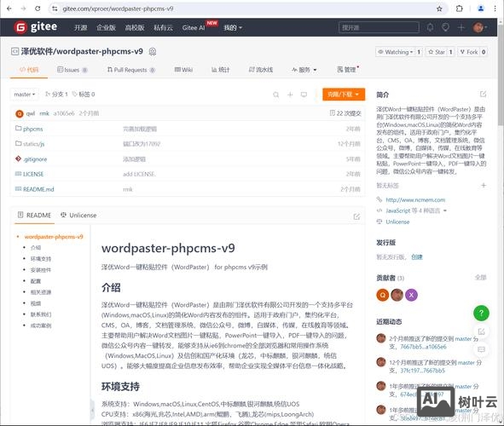Viewport: 504px width, 426px height.
Task: Open the 流水线 pipeline tab
Action: click(261, 70)
